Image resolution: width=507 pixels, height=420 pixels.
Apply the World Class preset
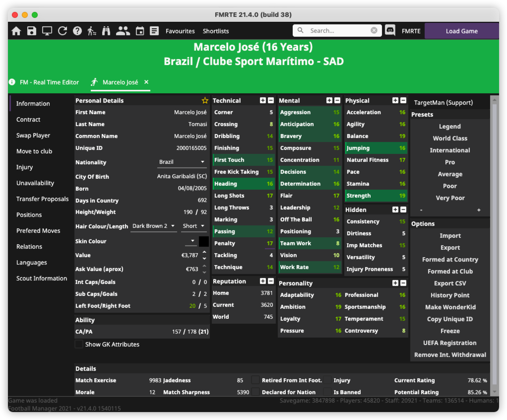coord(450,138)
